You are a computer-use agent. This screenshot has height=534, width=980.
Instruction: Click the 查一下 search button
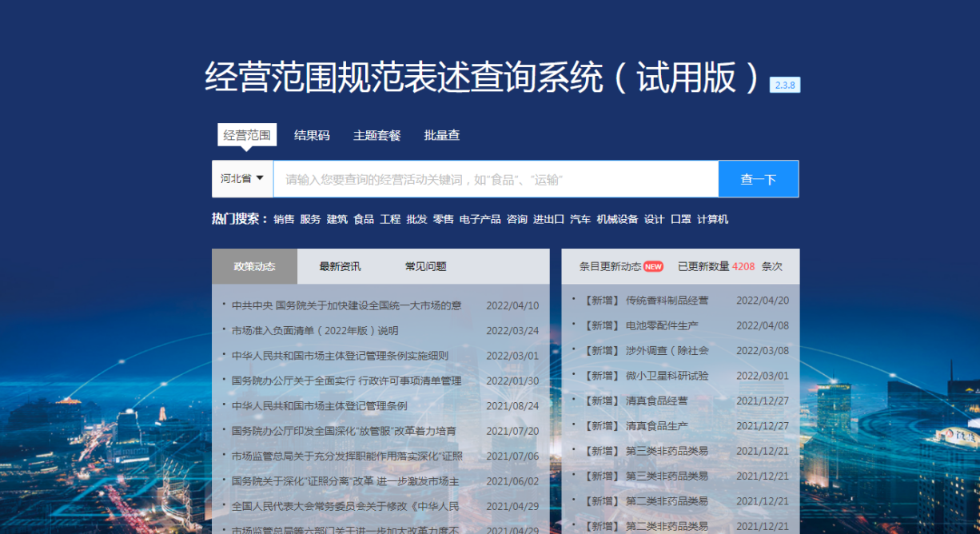[x=758, y=179]
